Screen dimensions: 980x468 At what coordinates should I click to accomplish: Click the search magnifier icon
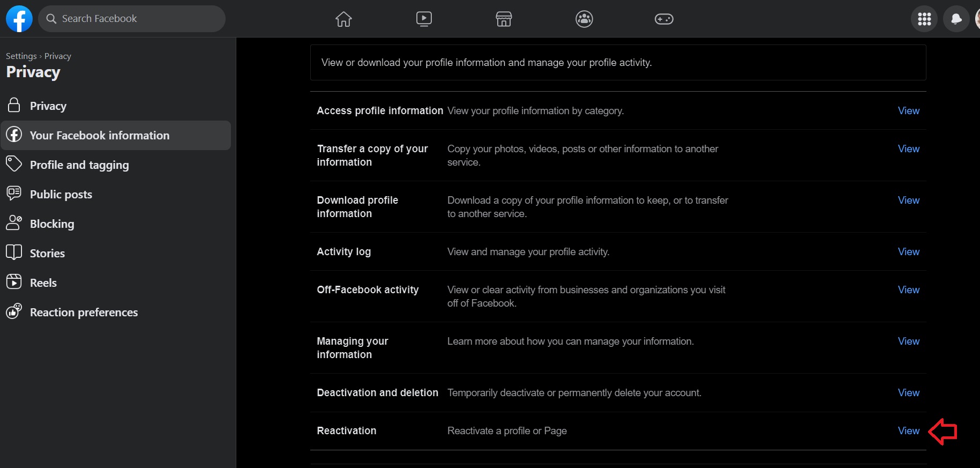[x=51, y=19]
